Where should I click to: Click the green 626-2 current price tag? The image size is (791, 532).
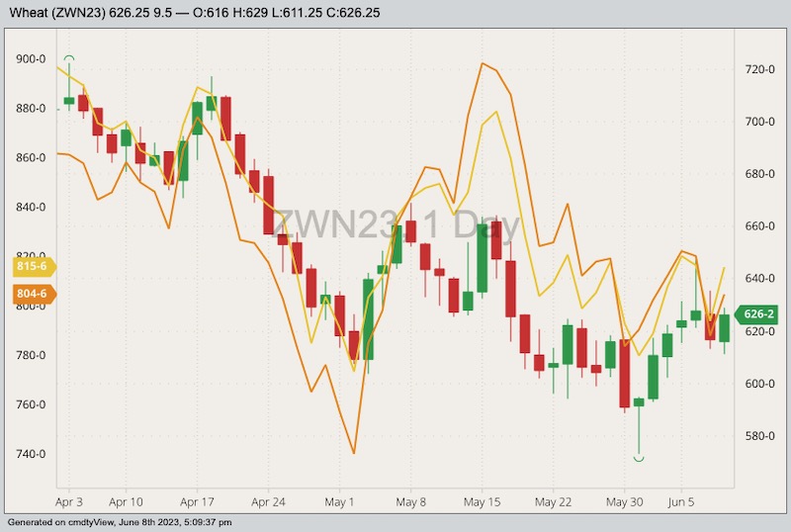tap(756, 313)
